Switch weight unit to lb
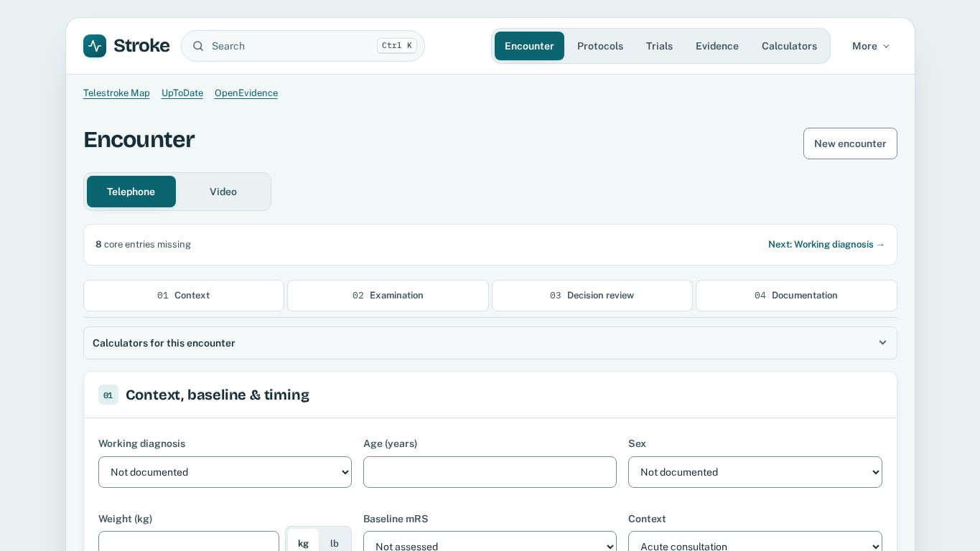The height and width of the screenshot is (551, 980). coord(334,543)
